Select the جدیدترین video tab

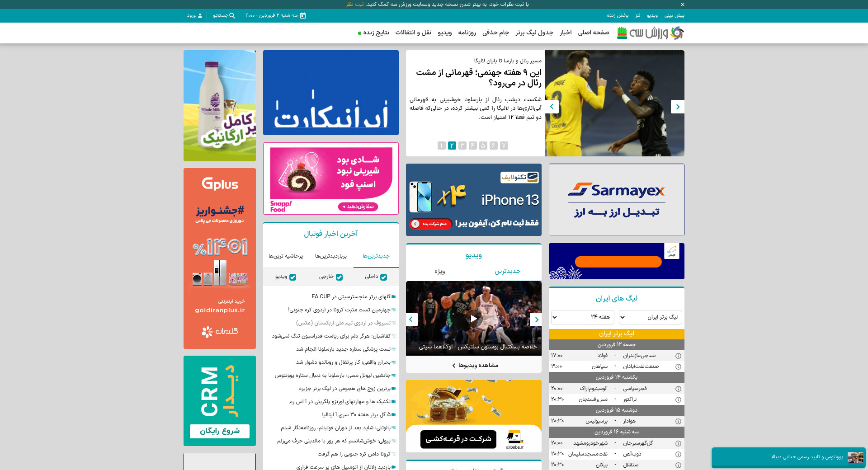click(x=508, y=271)
